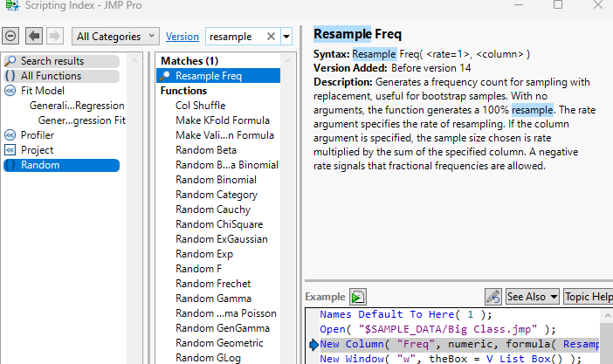This screenshot has width=613, height=364.
Task: Select Random F function
Action: [x=198, y=269]
